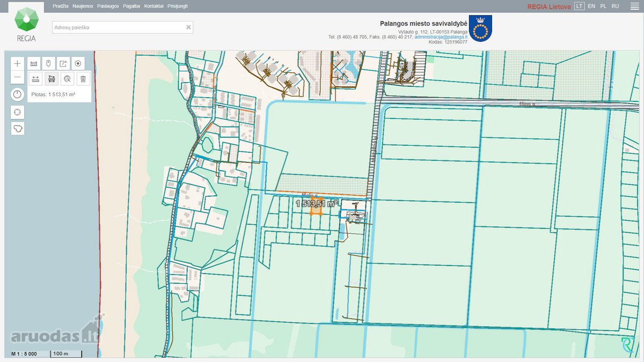The width and height of the screenshot is (644, 362).
Task: Zoom out the map with minus button
Action: tap(18, 77)
